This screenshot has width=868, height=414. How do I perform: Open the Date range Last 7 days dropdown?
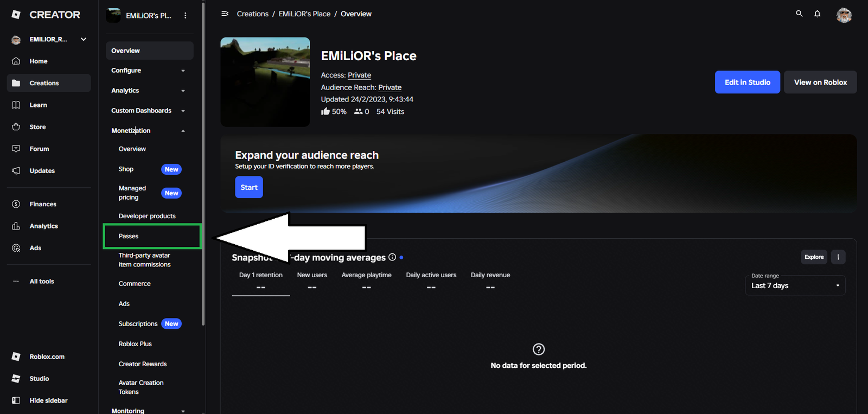[x=795, y=285]
